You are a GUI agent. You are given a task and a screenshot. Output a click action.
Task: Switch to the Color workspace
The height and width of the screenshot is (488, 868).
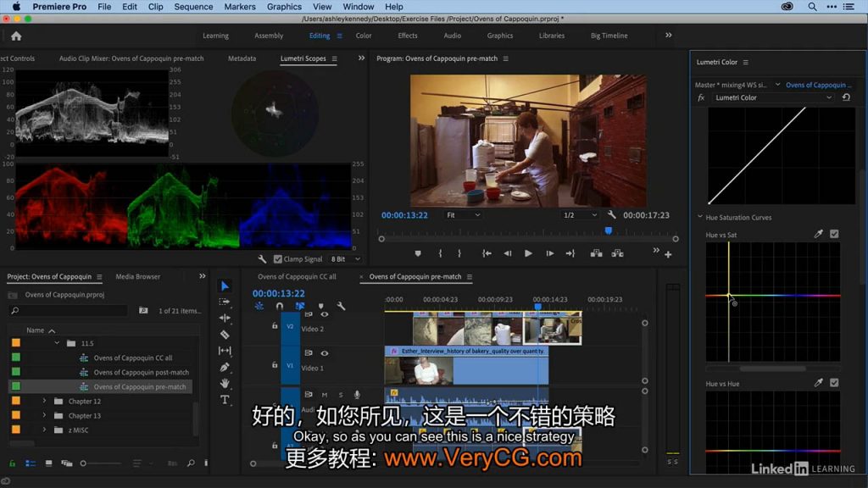point(364,36)
